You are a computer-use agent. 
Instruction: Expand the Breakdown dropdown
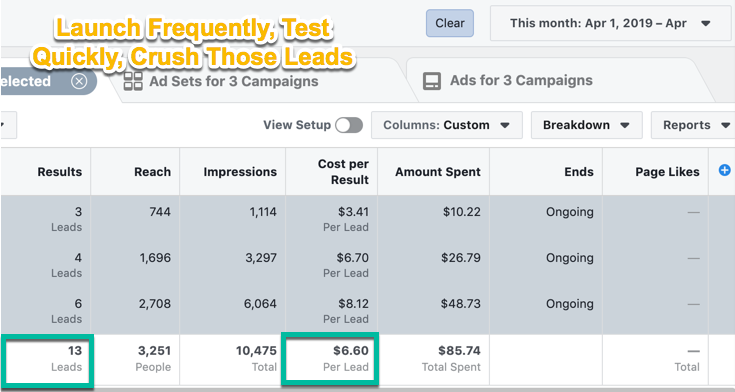(586, 125)
